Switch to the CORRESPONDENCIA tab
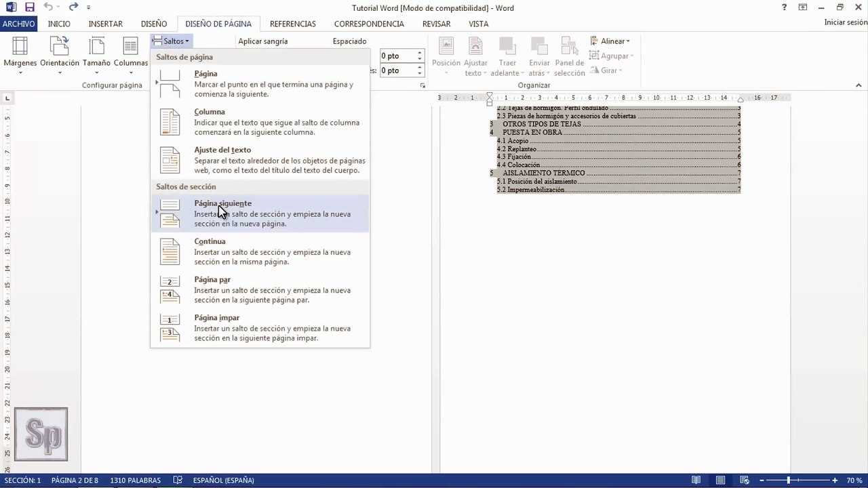The height and width of the screenshot is (488, 868). click(369, 24)
